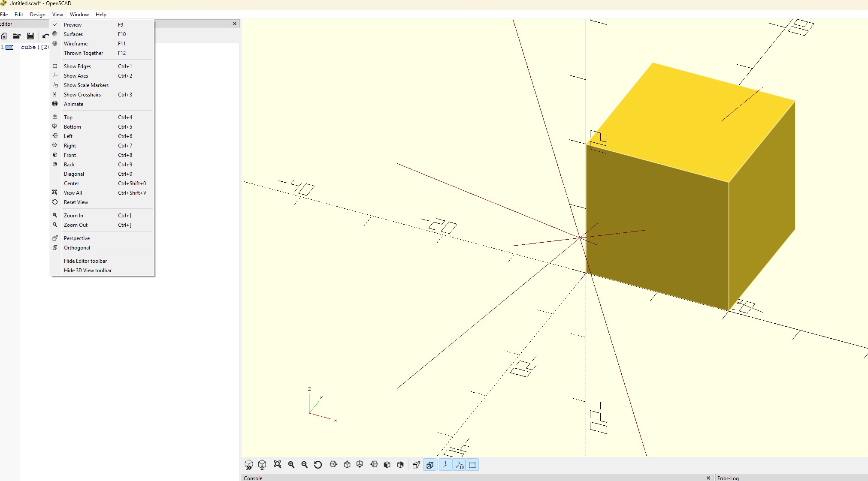This screenshot has height=481, width=868.
Task: Click Bottom view cube icon in bottom toolbar
Action: coord(360,465)
